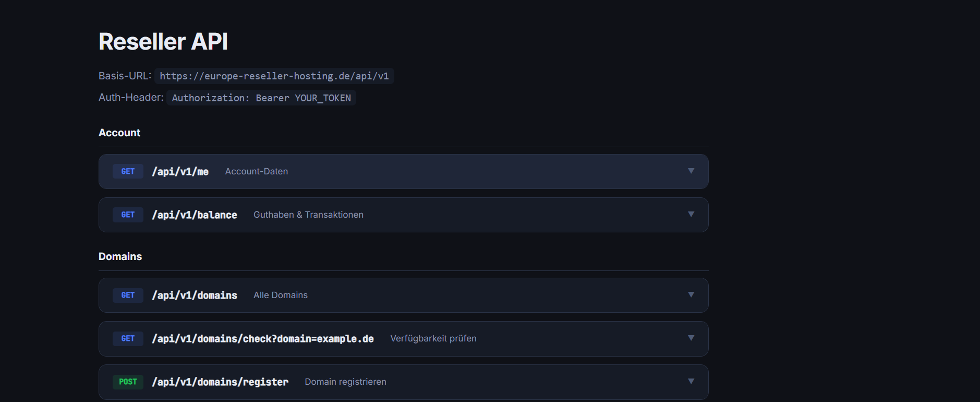
Task: Expand the /api/v1/balance endpoint details
Action: (x=692, y=215)
